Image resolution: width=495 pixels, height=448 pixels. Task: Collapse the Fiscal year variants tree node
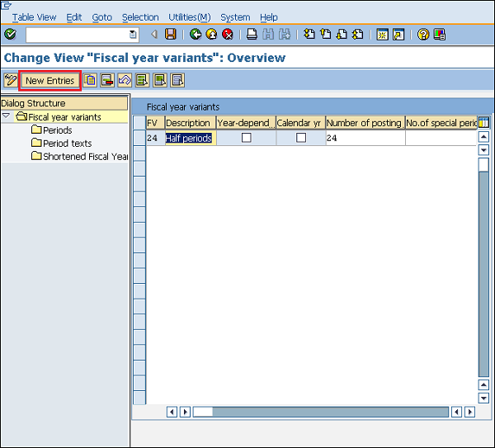pyautogui.click(x=7, y=117)
